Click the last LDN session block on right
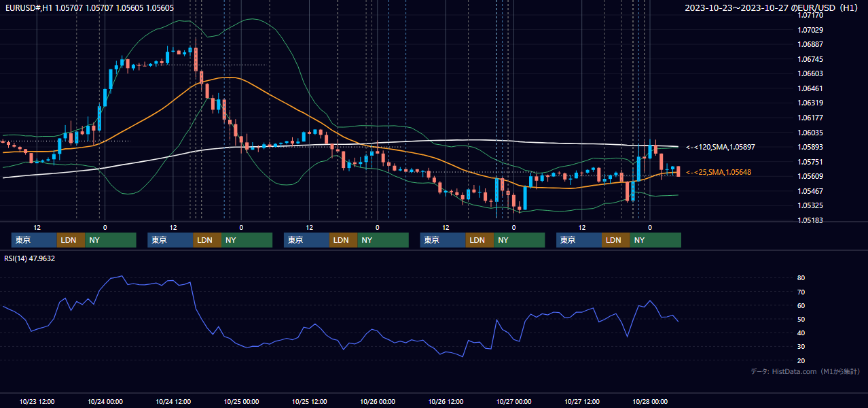The image size is (868, 408). tap(615, 240)
